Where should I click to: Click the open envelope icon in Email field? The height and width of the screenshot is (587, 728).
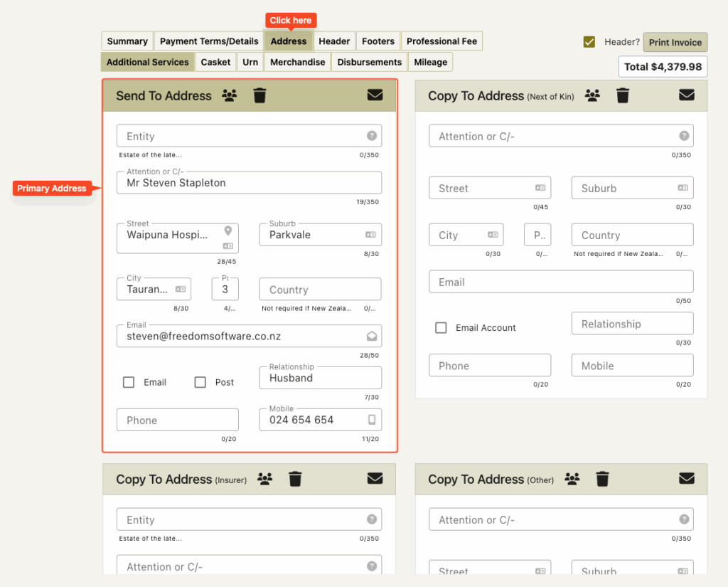(371, 336)
